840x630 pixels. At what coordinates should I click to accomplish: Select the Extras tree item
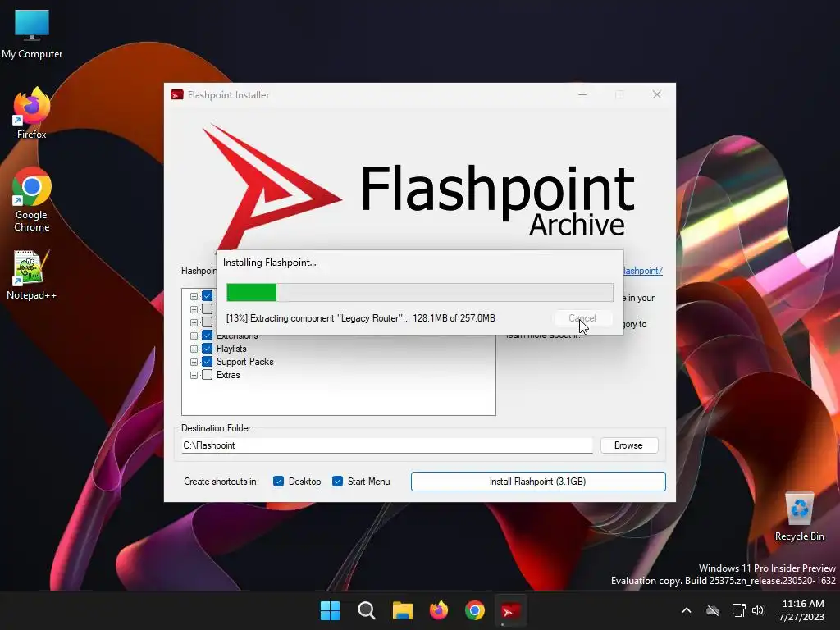tap(228, 375)
